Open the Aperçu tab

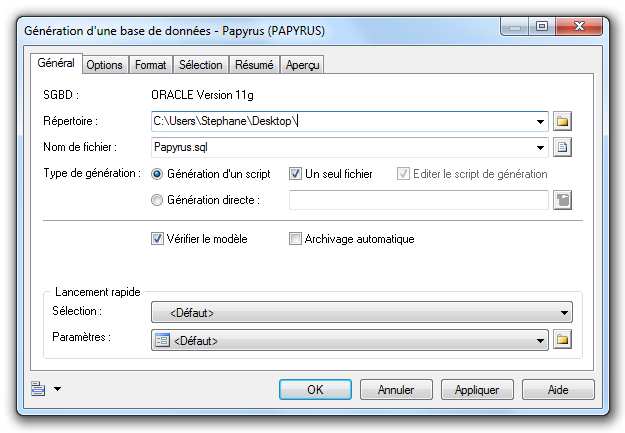click(x=301, y=65)
